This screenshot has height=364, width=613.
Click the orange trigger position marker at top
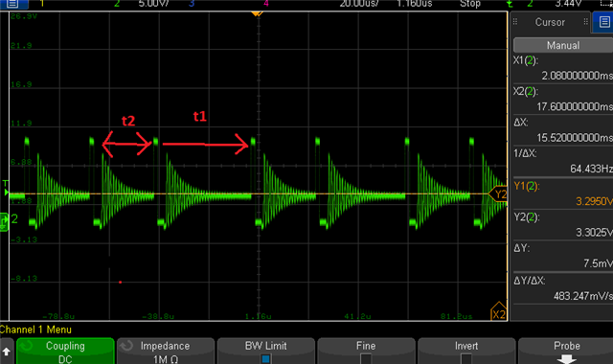[257, 13]
